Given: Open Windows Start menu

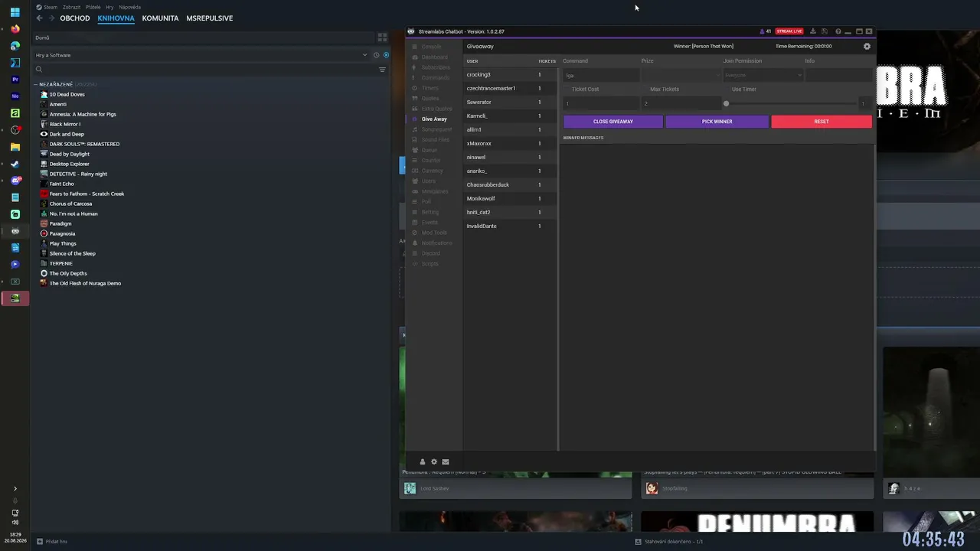Looking at the screenshot, I should click(x=15, y=12).
